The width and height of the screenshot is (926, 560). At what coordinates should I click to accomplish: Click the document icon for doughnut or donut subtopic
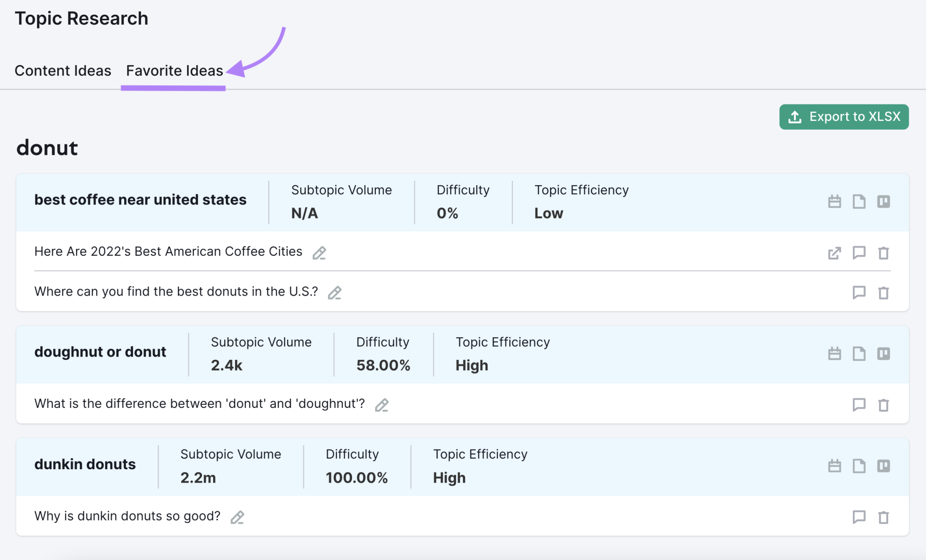click(x=859, y=352)
